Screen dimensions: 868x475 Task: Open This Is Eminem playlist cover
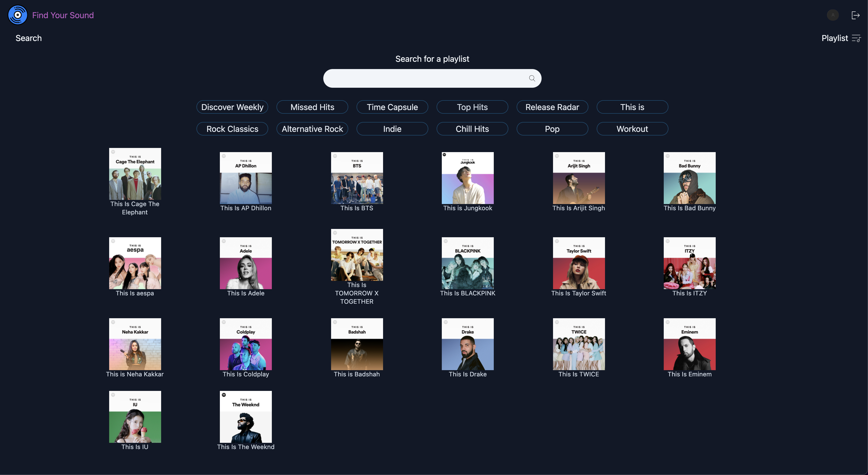pyautogui.click(x=689, y=344)
